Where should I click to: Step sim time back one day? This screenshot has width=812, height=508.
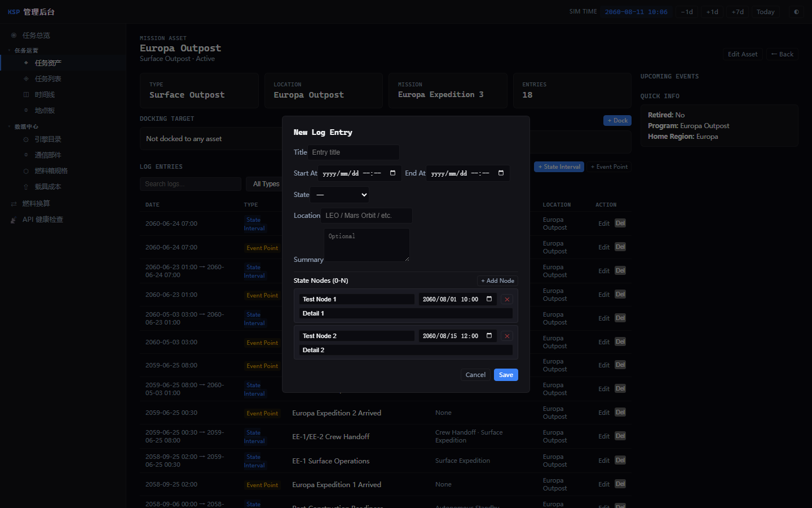pyautogui.click(x=687, y=12)
